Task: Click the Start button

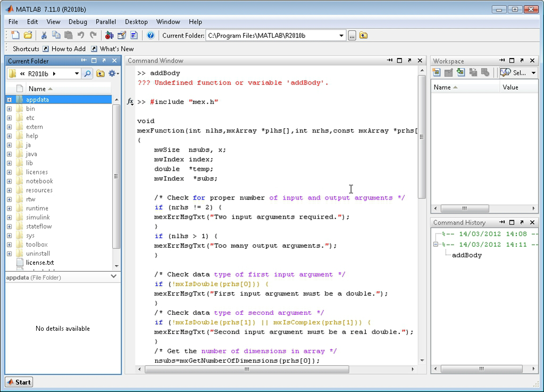Action: click(x=19, y=382)
